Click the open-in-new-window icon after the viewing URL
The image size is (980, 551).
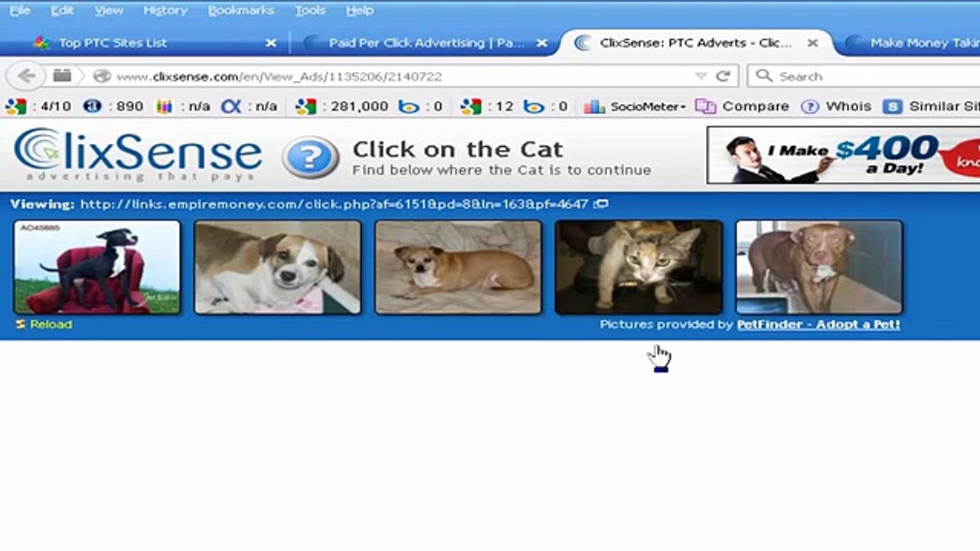coord(602,204)
